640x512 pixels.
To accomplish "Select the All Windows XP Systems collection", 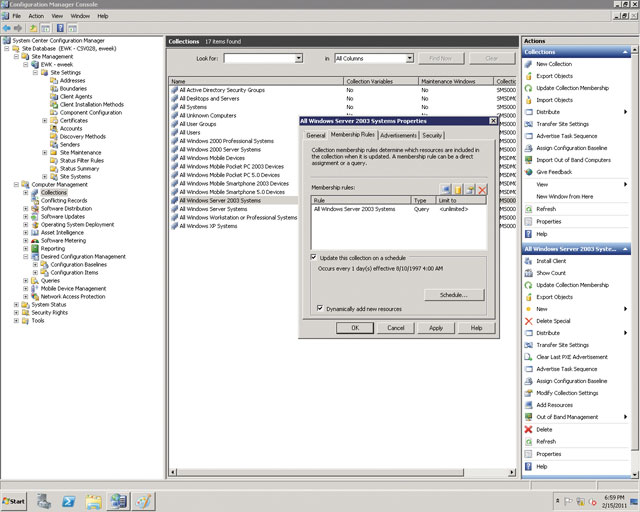I will [x=208, y=226].
